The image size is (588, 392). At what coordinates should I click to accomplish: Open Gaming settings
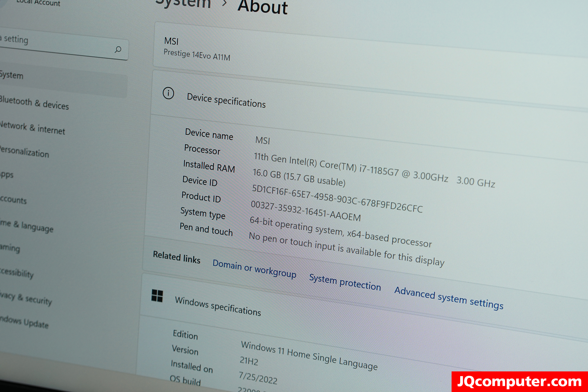click(x=10, y=248)
